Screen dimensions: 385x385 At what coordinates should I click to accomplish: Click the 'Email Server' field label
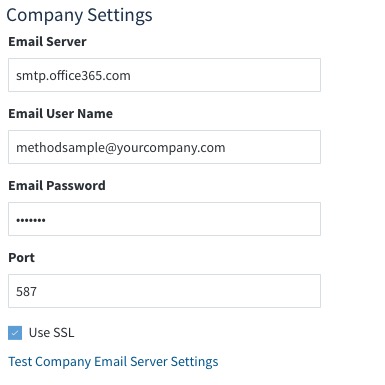click(x=47, y=42)
